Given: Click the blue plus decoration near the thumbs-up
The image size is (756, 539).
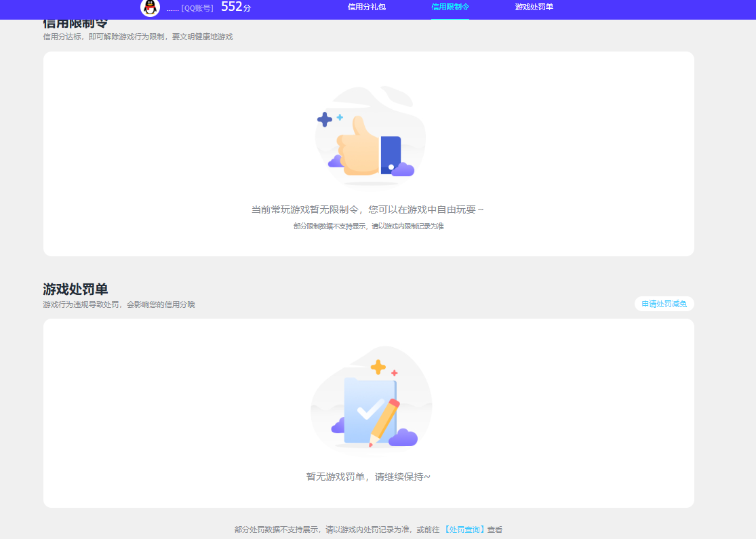Looking at the screenshot, I should [x=325, y=121].
